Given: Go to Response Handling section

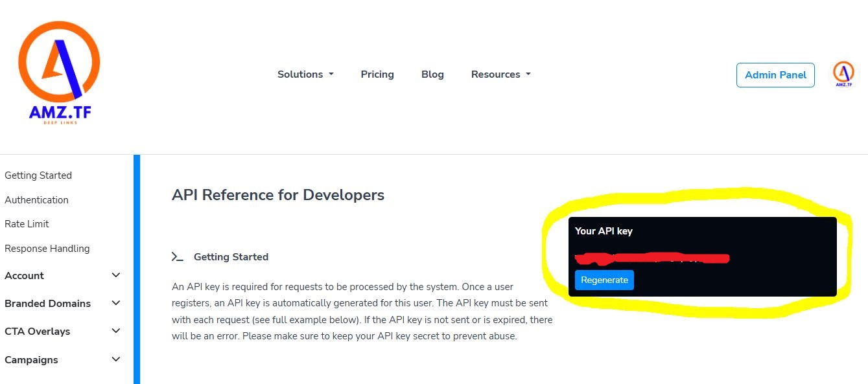Looking at the screenshot, I should 47,249.
